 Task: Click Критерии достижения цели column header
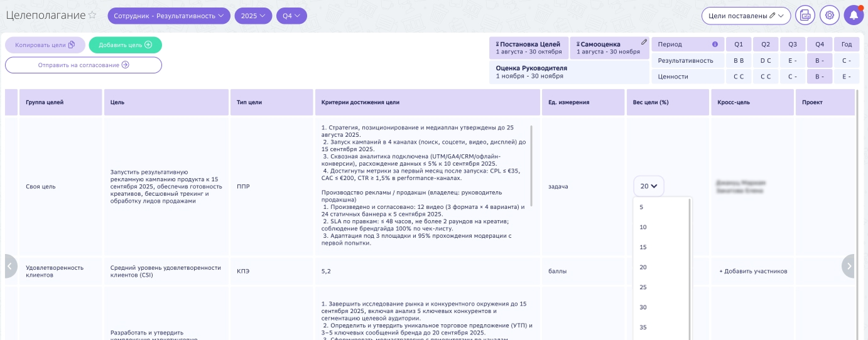(427, 102)
